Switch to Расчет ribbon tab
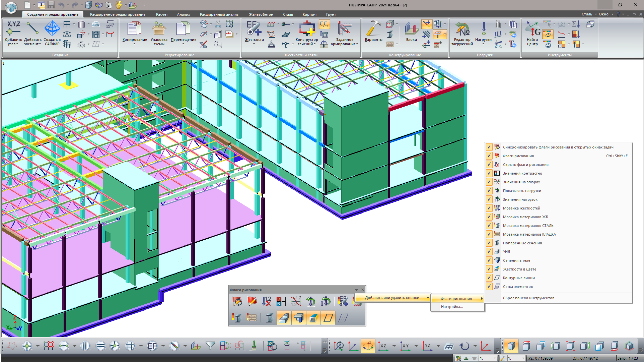The height and width of the screenshot is (362, 644). coord(162,14)
